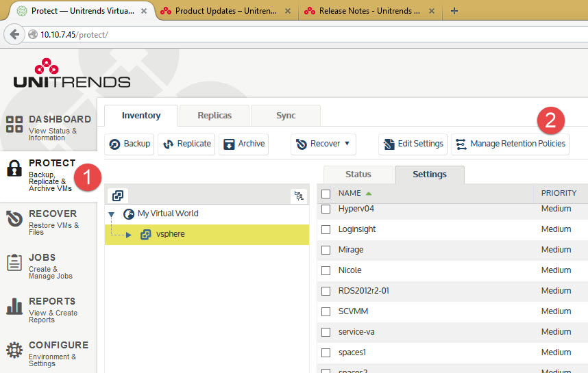Collapse the My Virtual World tree node
The image size is (588, 373).
[112, 215]
